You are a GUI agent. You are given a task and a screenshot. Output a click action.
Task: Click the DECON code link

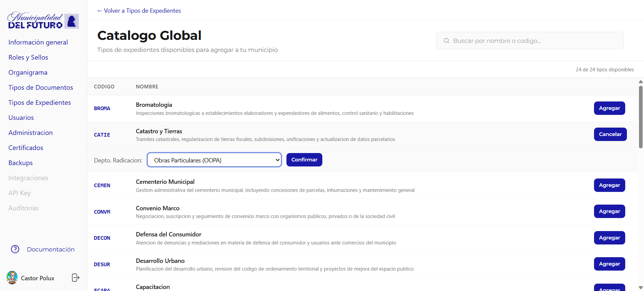coord(102,238)
